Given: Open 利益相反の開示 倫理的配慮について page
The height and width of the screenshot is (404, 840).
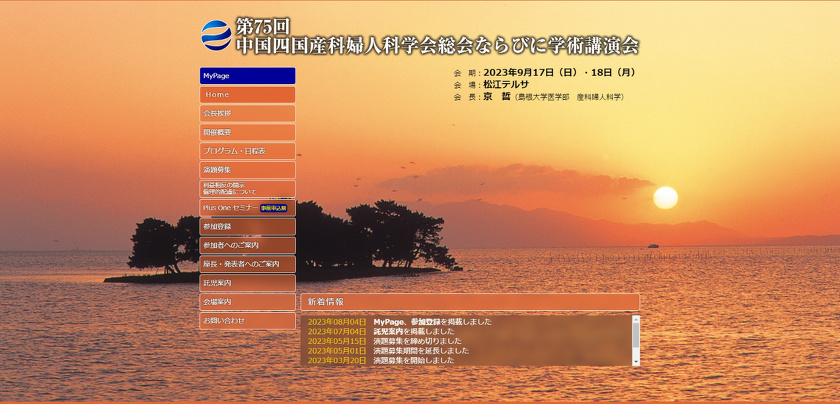Looking at the screenshot, I should pyautogui.click(x=247, y=189).
